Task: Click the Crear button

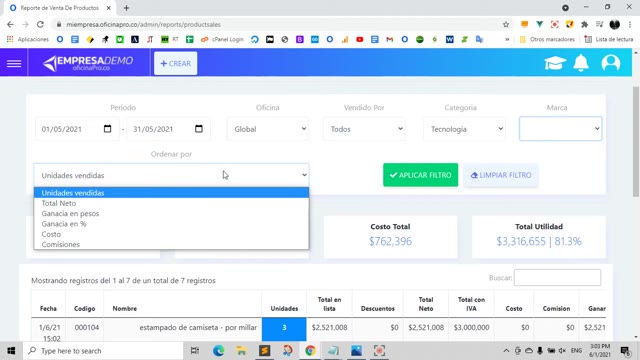Action: [x=176, y=63]
